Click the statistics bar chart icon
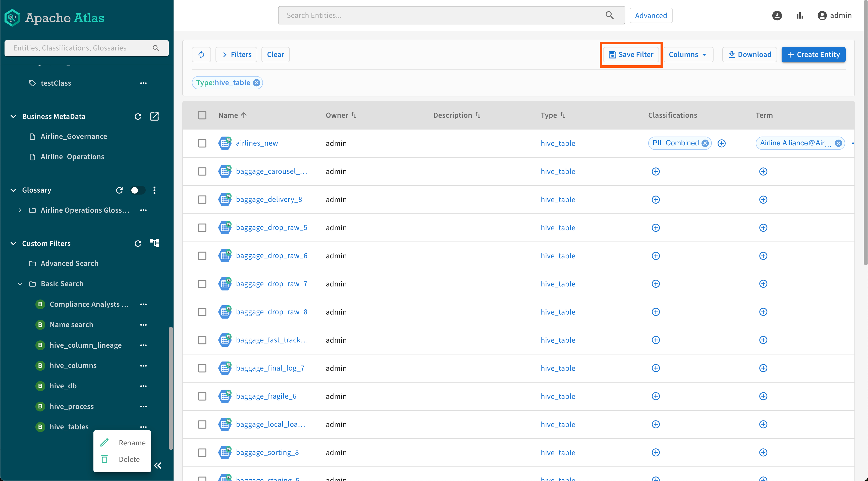868x481 pixels. pos(800,16)
